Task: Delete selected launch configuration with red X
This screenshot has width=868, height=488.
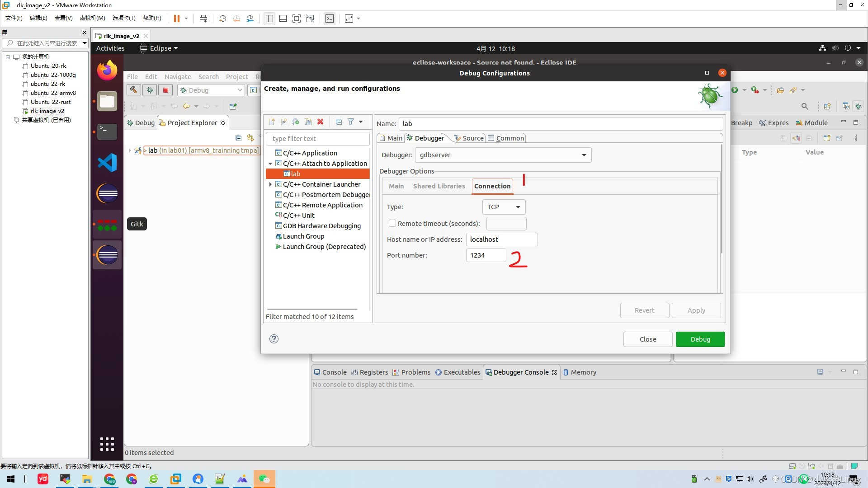Action: pos(320,122)
